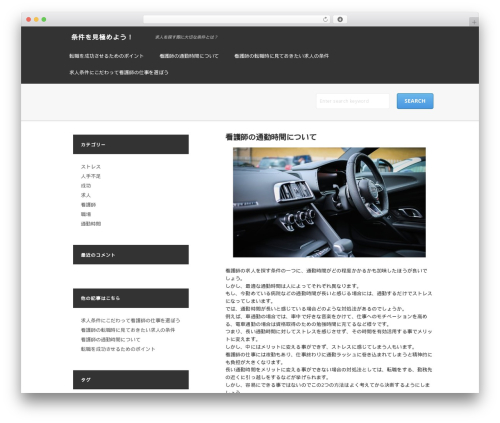Click the blue SEARCH button
Image resolution: width=500 pixels, height=423 pixels.
tap(415, 101)
